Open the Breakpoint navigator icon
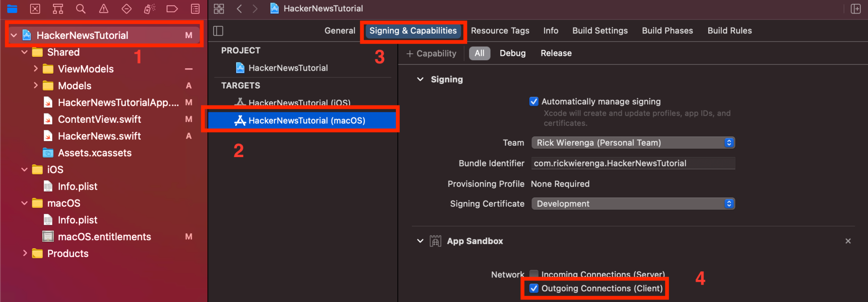 [x=172, y=8]
